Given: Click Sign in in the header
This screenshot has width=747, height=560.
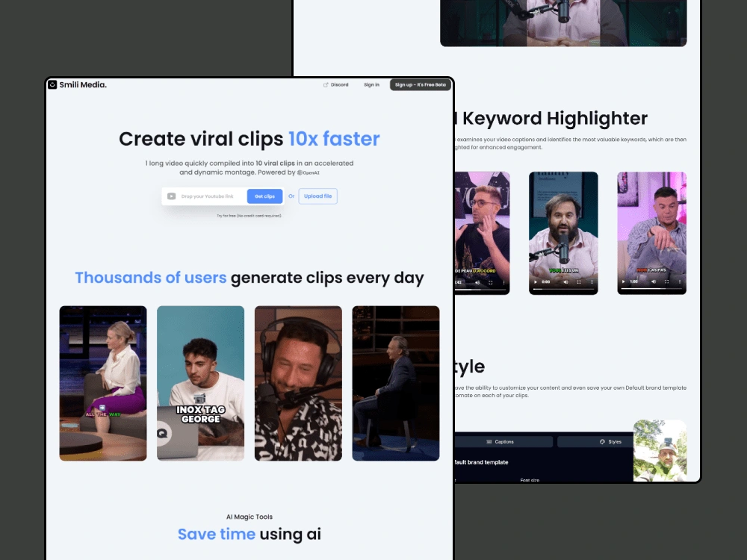Looking at the screenshot, I should (x=371, y=85).
